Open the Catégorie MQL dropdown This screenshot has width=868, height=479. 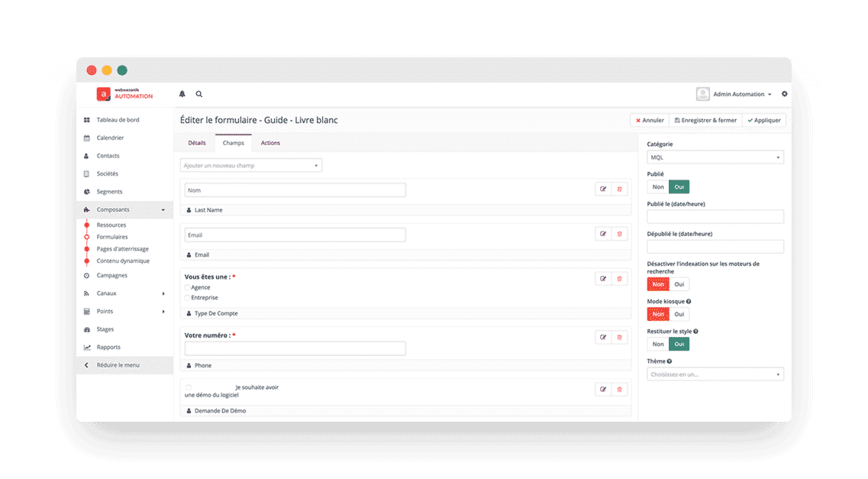(x=715, y=158)
